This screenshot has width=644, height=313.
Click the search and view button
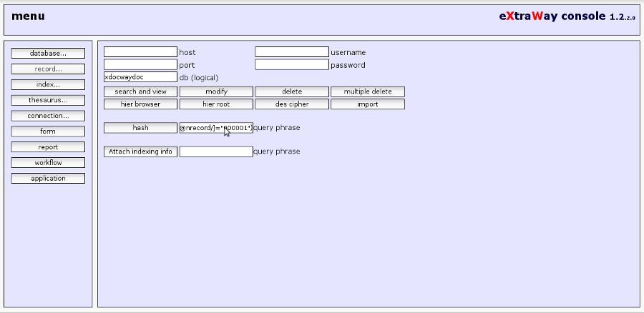coord(140,91)
